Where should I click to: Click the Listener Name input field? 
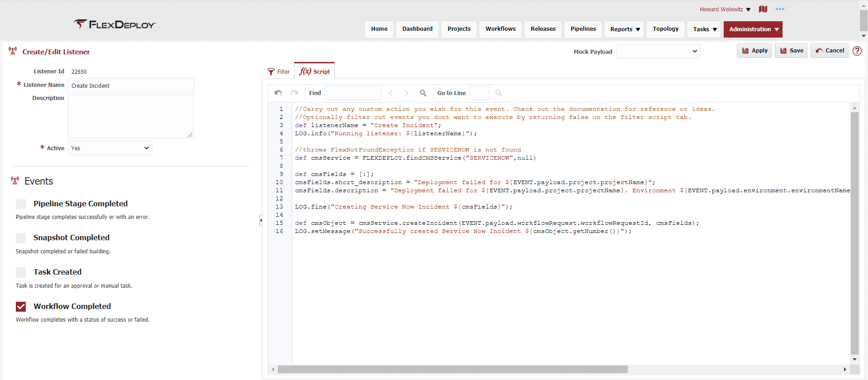(x=131, y=85)
